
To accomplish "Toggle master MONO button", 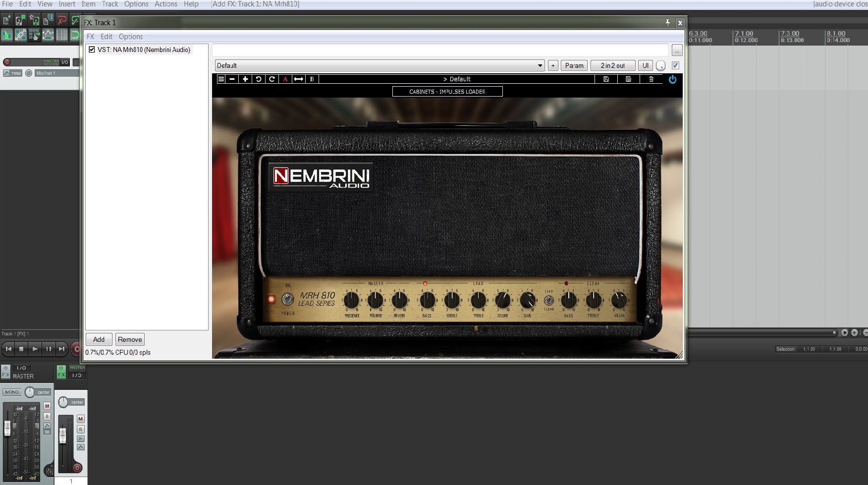I will pos(12,392).
